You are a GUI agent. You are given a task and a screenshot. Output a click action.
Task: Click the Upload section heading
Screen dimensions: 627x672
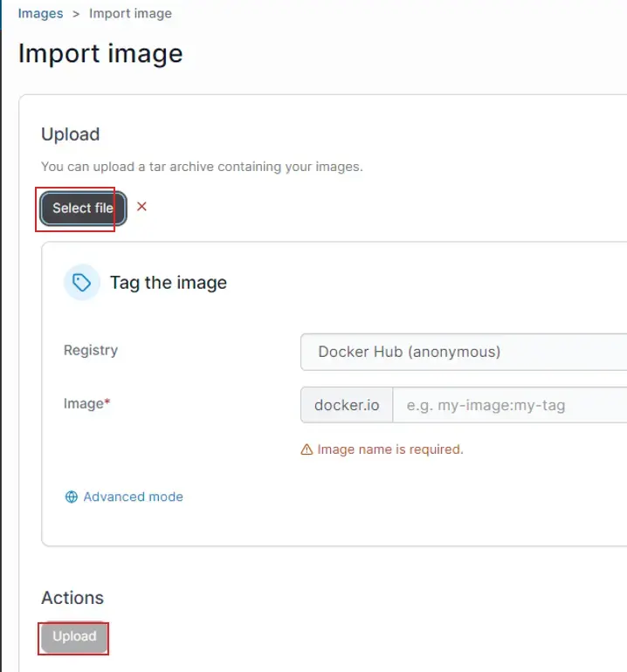(71, 134)
